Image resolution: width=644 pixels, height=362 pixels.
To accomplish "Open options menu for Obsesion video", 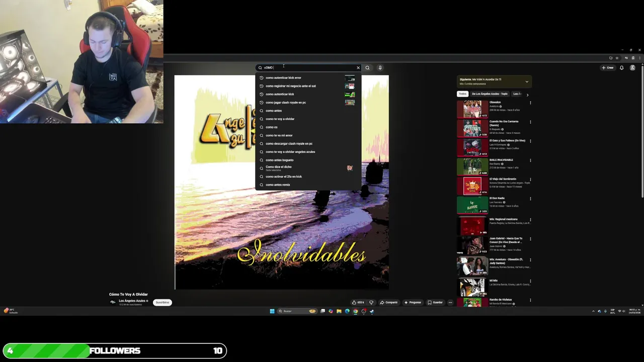I will coord(530,103).
